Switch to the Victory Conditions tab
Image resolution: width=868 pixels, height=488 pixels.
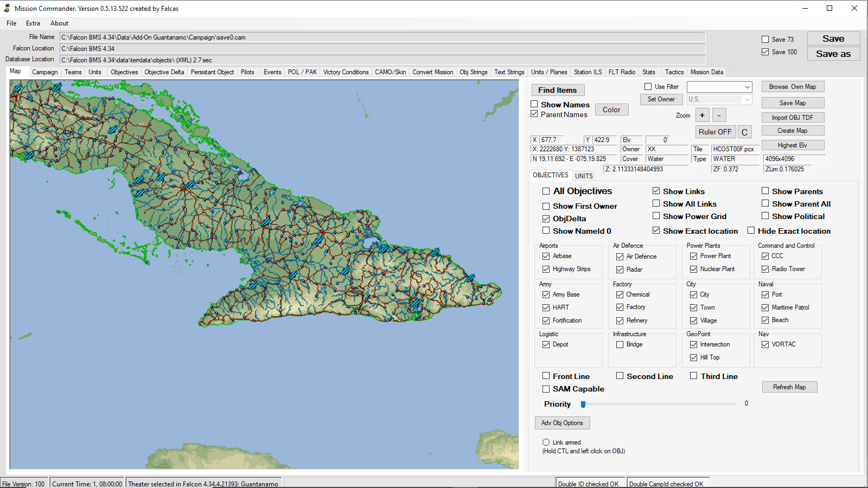346,72
